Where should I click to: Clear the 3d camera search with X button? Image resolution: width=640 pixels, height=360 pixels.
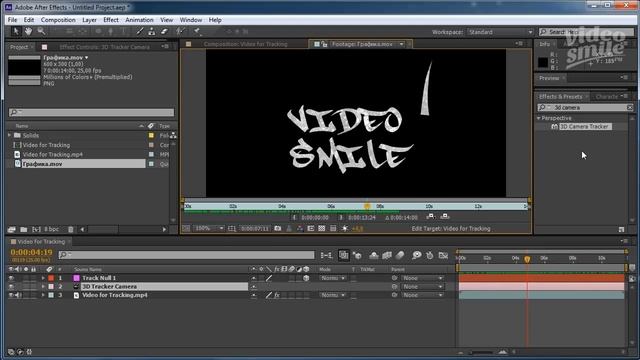point(630,107)
